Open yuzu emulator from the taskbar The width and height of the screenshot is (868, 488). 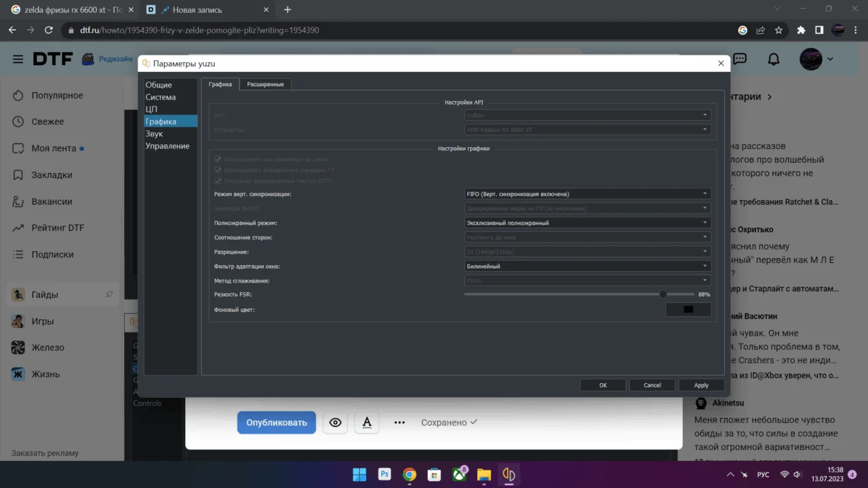[x=509, y=474]
